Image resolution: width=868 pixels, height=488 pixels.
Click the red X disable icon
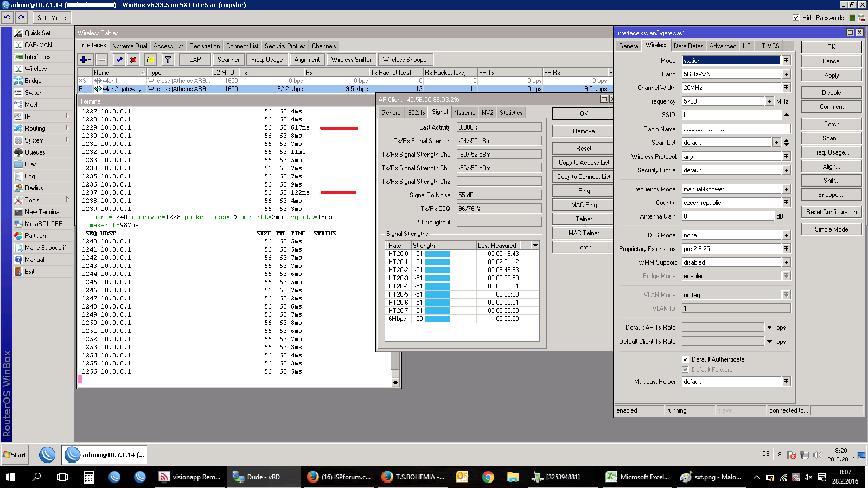[133, 60]
